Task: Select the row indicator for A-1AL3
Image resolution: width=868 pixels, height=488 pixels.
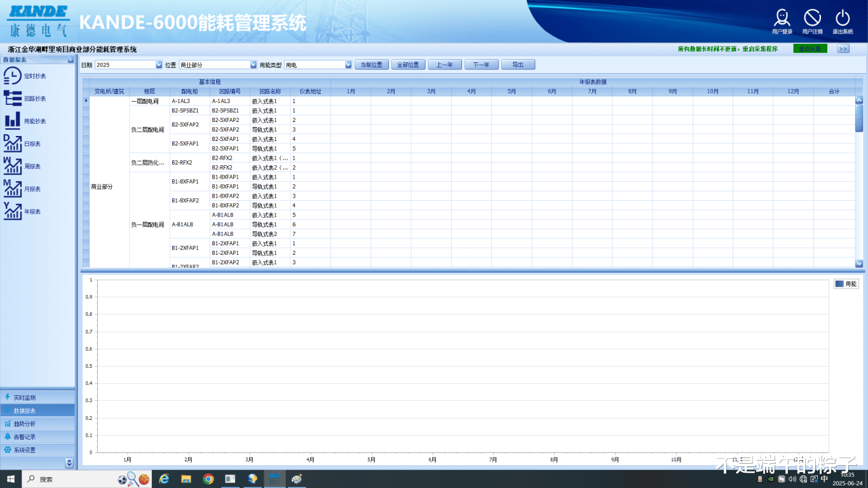Action: [86, 100]
